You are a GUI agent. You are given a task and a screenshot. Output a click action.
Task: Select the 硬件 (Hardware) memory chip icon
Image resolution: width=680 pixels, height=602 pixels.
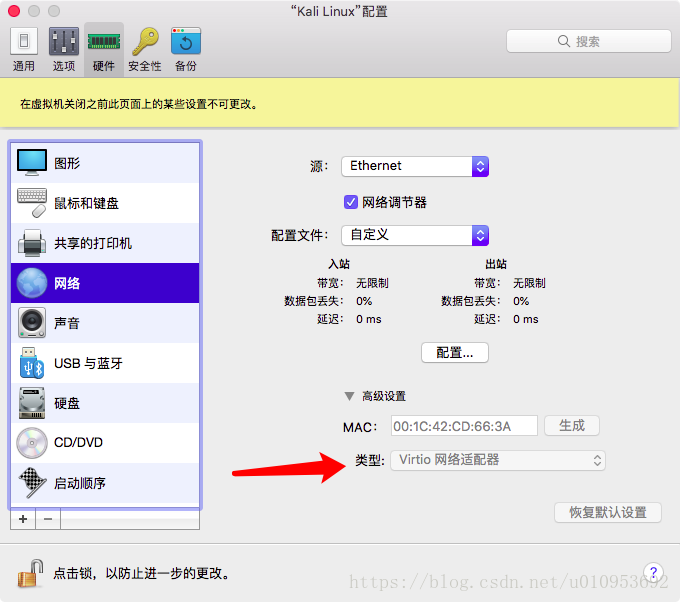[104, 42]
